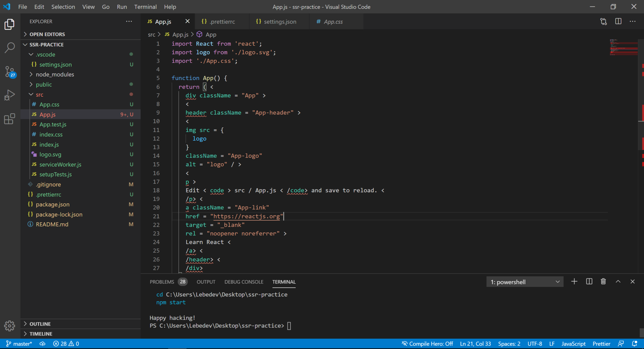Expand the OUTLINE section
The width and height of the screenshot is (644, 349).
pyautogui.click(x=81, y=324)
